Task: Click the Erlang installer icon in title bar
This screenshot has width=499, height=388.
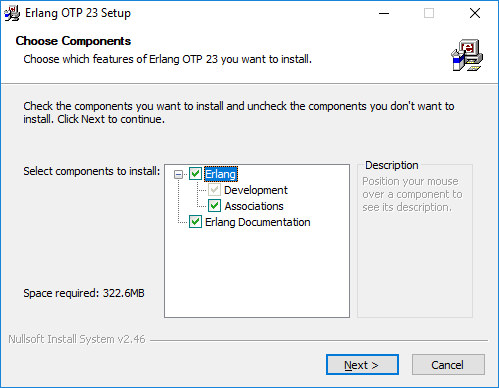Action: point(12,13)
